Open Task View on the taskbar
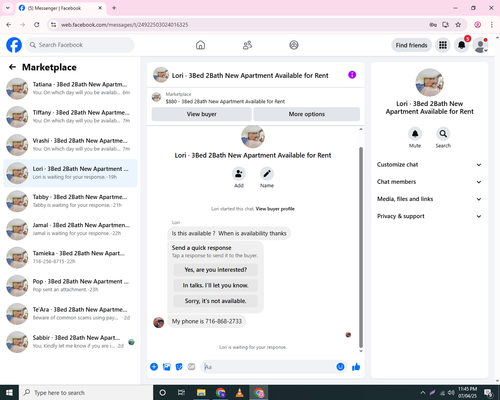 (181, 393)
